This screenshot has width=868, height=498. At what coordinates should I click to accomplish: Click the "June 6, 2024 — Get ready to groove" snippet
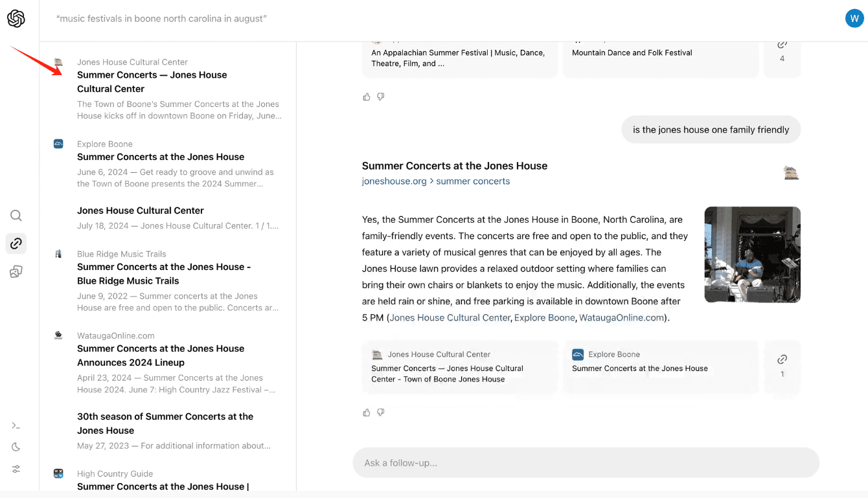click(176, 178)
